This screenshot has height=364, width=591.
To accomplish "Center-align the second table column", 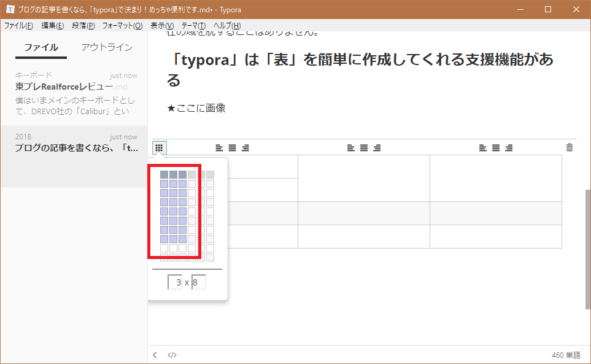I will [x=364, y=148].
